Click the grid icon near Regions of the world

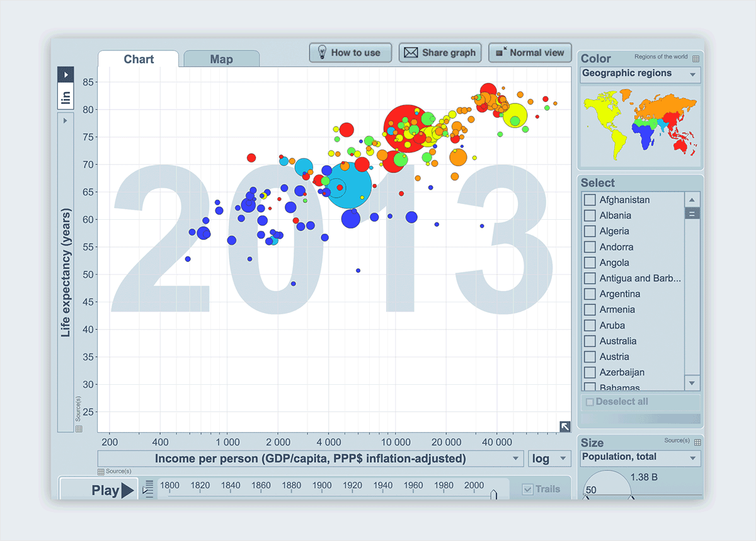click(695, 58)
